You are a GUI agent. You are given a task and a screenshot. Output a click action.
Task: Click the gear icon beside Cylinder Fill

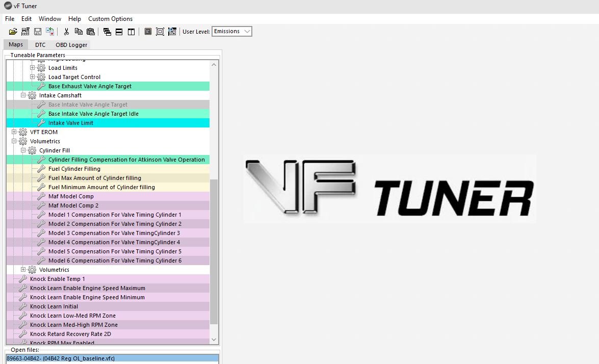32,150
